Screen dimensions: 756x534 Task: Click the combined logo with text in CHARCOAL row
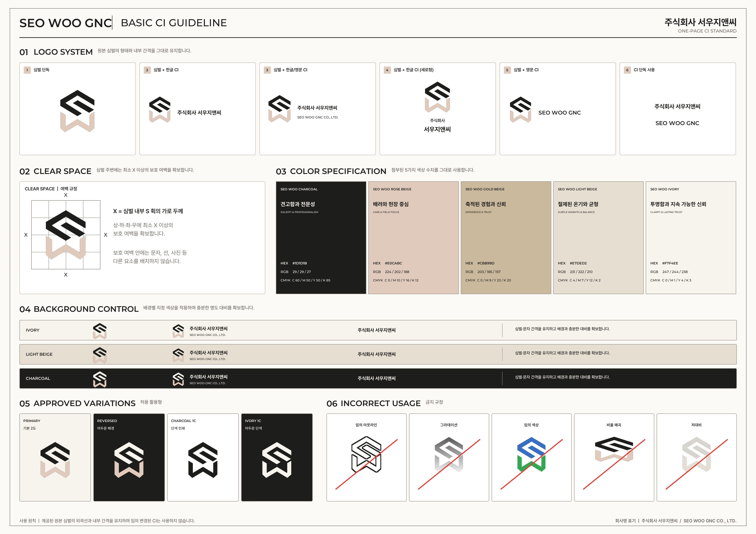coord(200,379)
